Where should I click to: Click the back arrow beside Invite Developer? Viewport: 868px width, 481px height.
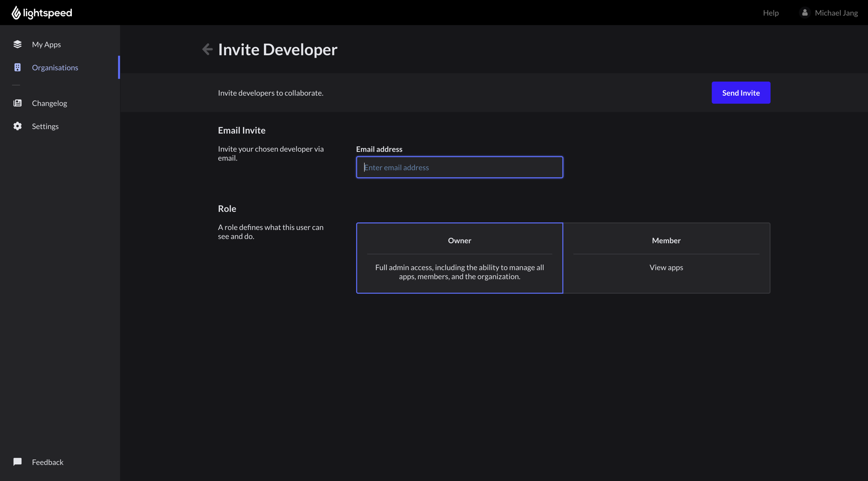(x=207, y=49)
